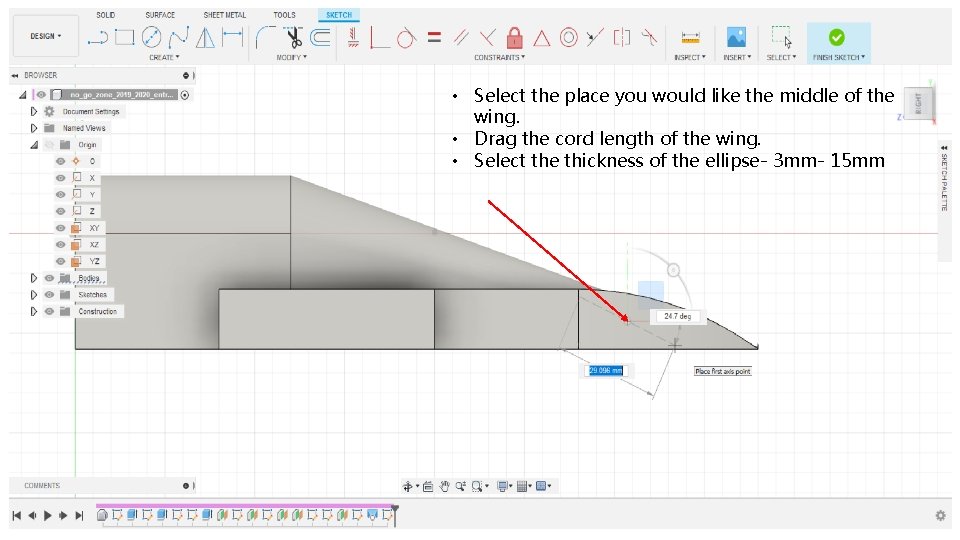Switch to the TOOLS tab
Viewport: 960px width, 540px height.
point(284,15)
